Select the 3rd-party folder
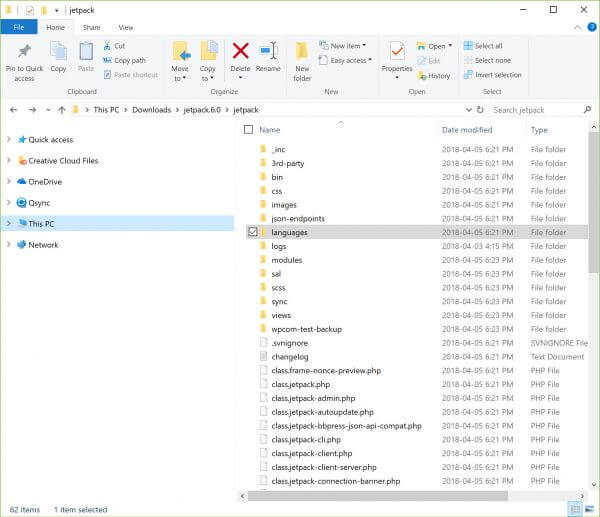The width and height of the screenshot is (600, 517). pos(288,163)
